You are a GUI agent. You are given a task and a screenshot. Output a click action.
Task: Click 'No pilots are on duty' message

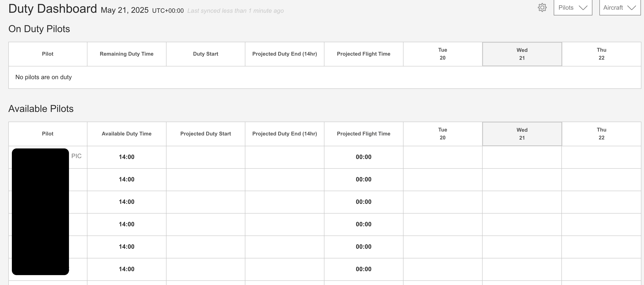[x=43, y=77]
